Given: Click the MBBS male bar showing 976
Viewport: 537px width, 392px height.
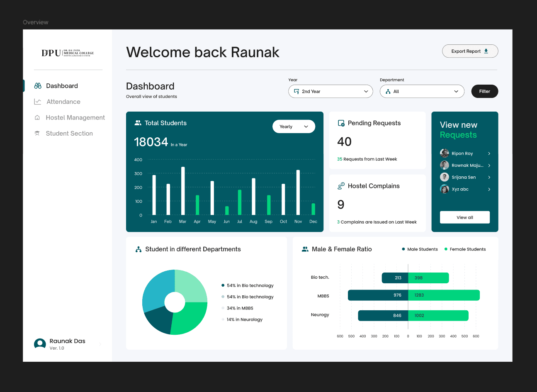Looking at the screenshot, I should 378,295.
